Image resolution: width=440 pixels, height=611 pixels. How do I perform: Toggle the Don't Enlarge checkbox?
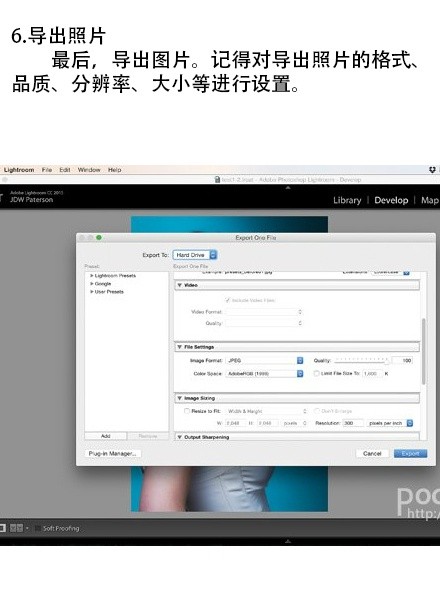[x=316, y=411]
